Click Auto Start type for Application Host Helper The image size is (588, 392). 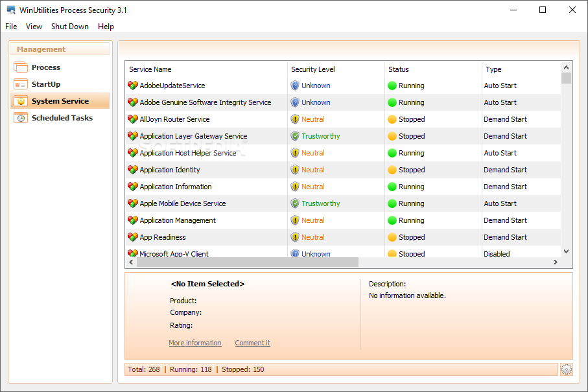pos(500,153)
